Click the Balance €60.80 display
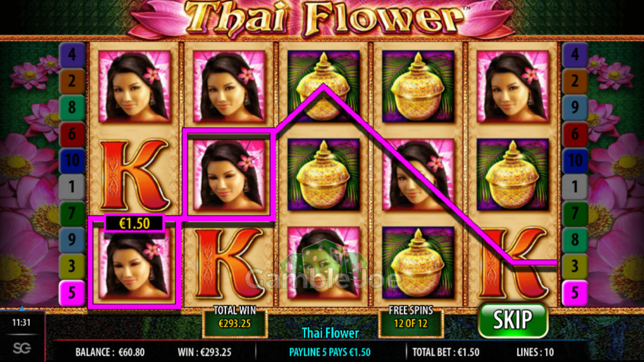 tap(110, 352)
